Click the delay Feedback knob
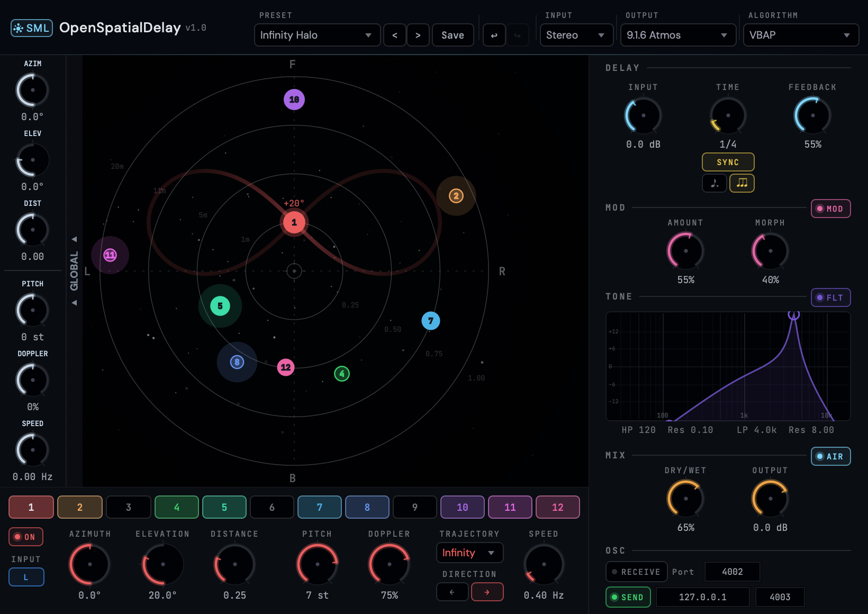Image resolution: width=868 pixels, height=614 pixels. (813, 115)
